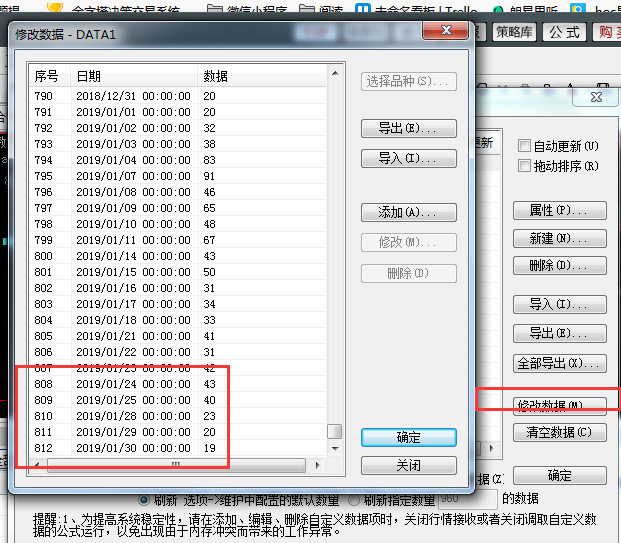This screenshot has width=621, height=543.
Task: Click the 关闭 button in the DATA1 dialog
Action: pyautogui.click(x=408, y=465)
